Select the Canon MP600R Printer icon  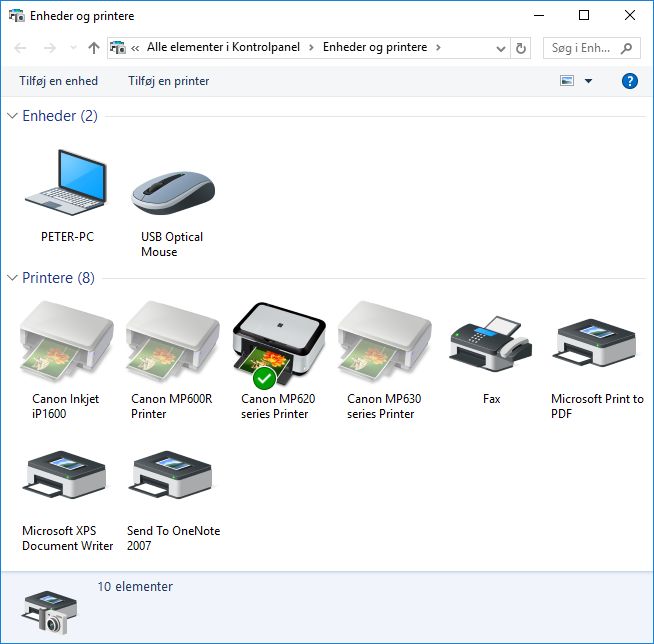(173, 342)
